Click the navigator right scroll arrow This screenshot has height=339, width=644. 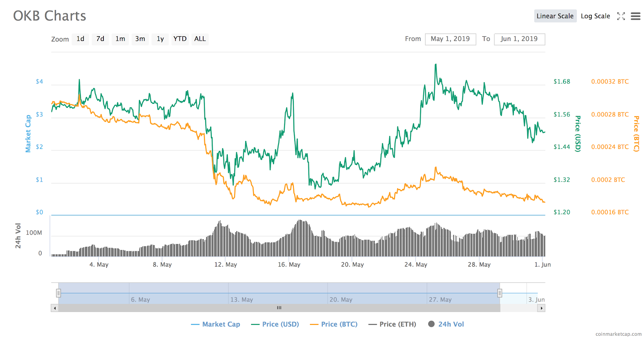(541, 308)
